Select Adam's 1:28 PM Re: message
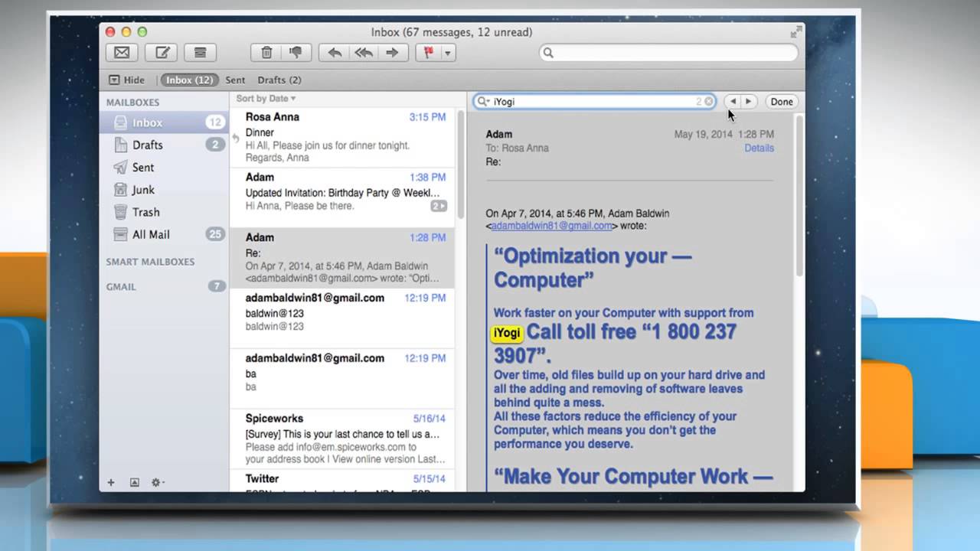The image size is (980, 551). coord(342,258)
